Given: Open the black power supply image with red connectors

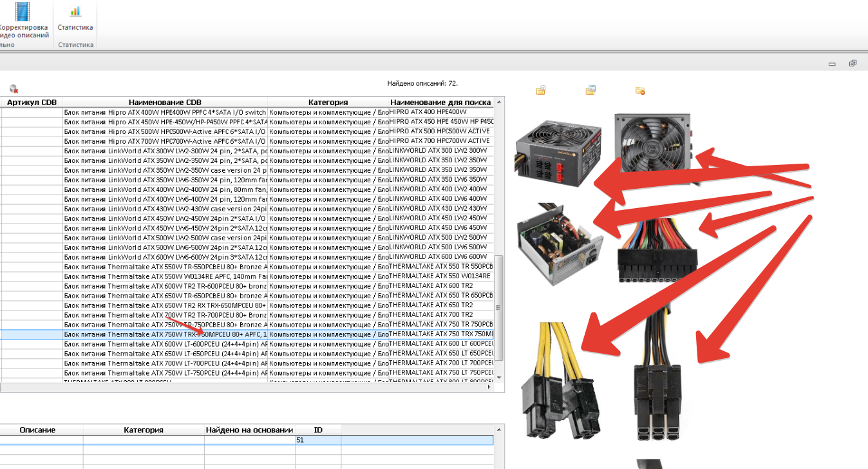Looking at the screenshot, I should click(x=558, y=153).
